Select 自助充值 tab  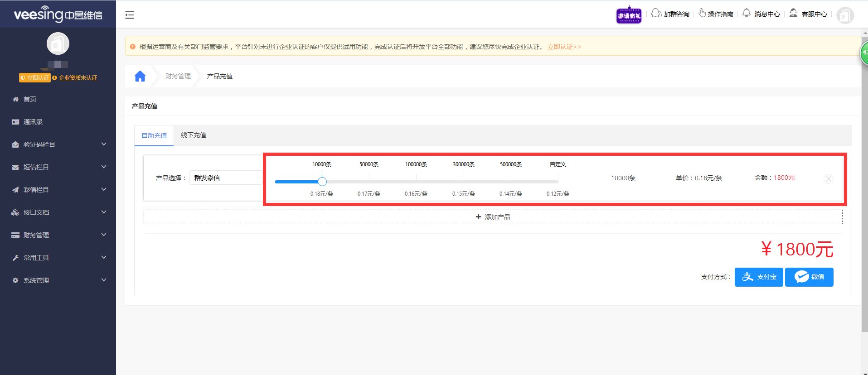coord(154,135)
